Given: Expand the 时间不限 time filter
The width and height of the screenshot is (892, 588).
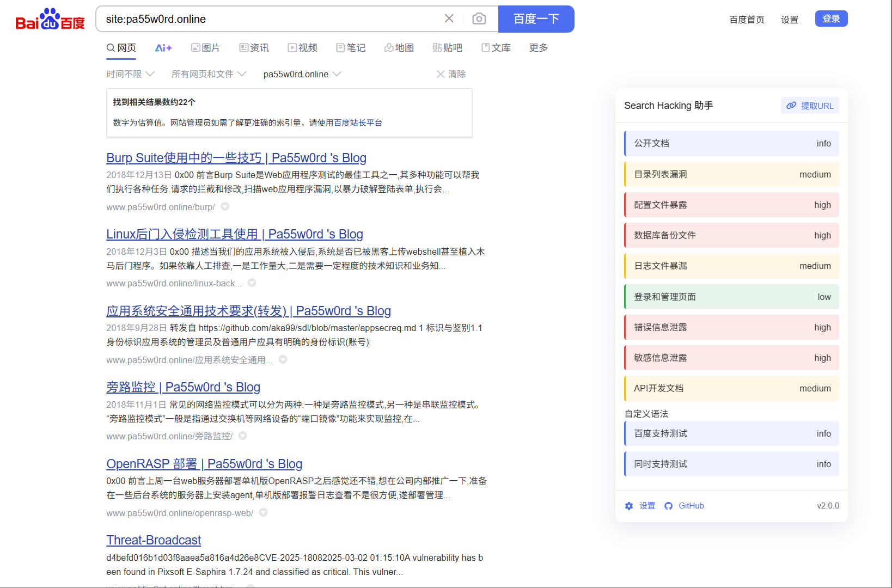Looking at the screenshot, I should pyautogui.click(x=131, y=74).
